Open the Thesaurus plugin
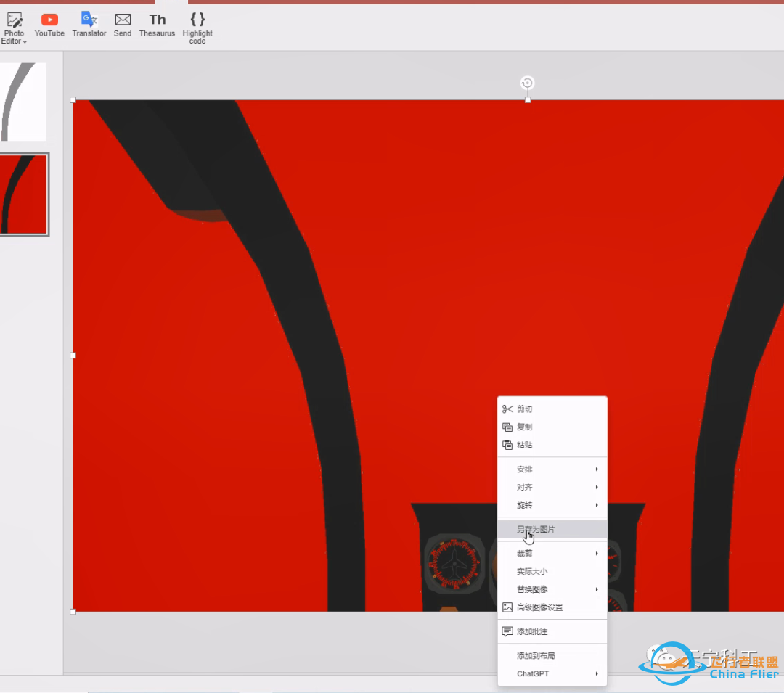The image size is (784, 693). click(x=157, y=25)
